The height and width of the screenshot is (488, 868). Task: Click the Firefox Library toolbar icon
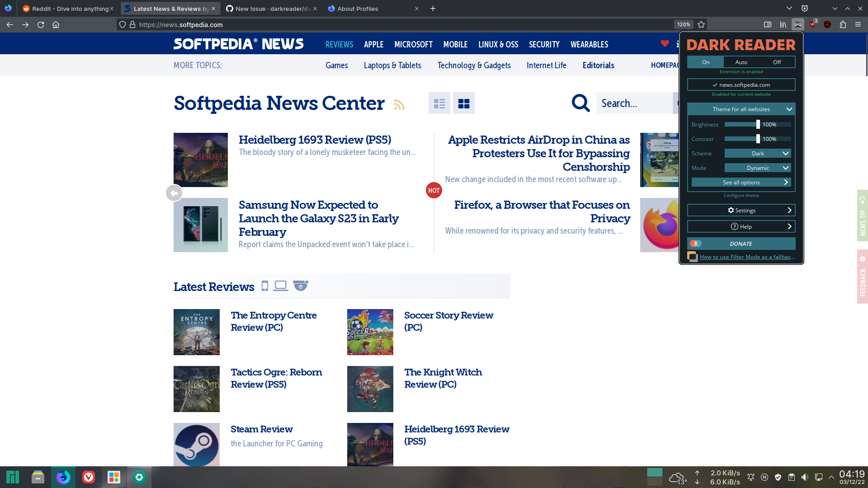click(x=783, y=24)
